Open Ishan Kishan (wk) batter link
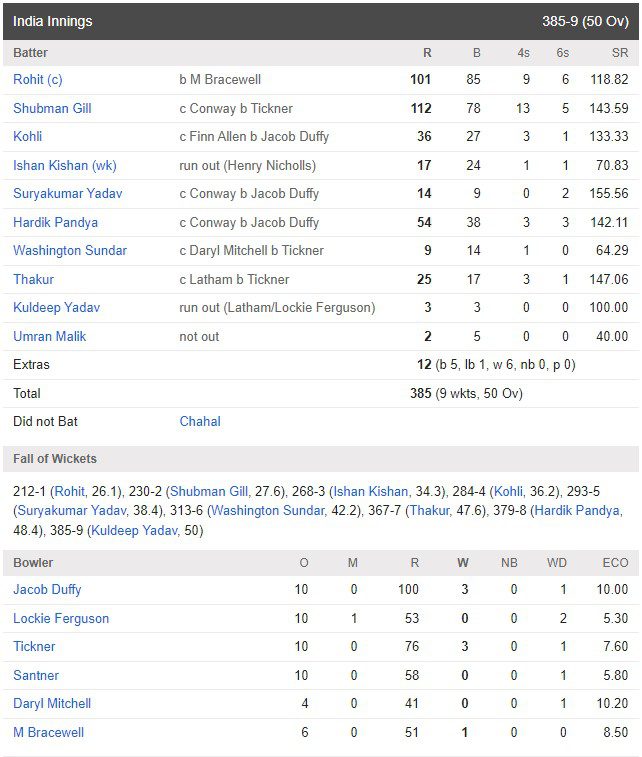This screenshot has width=642, height=757. (65, 166)
